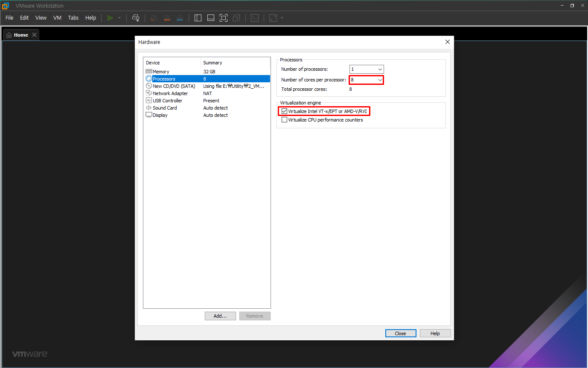This screenshot has height=368, width=588.
Task: Toggle the library sidebar view icon
Action: 198,18
